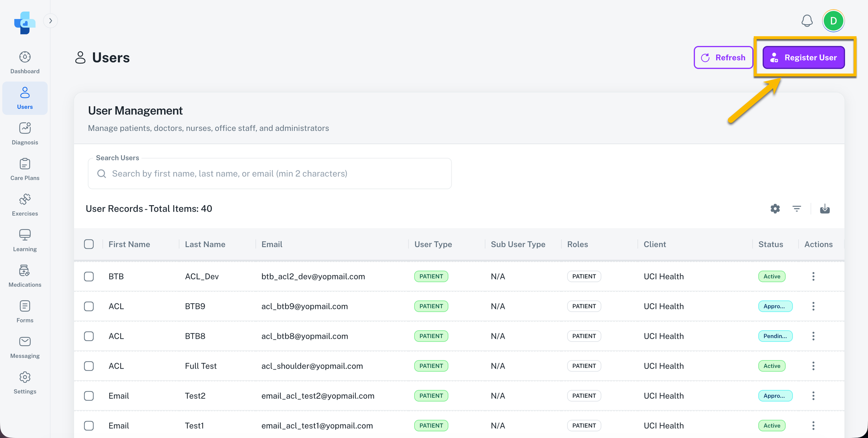Viewport: 868px width, 438px height.
Task: Check the BTB ACL_Dev row checkbox
Action: [89, 277]
